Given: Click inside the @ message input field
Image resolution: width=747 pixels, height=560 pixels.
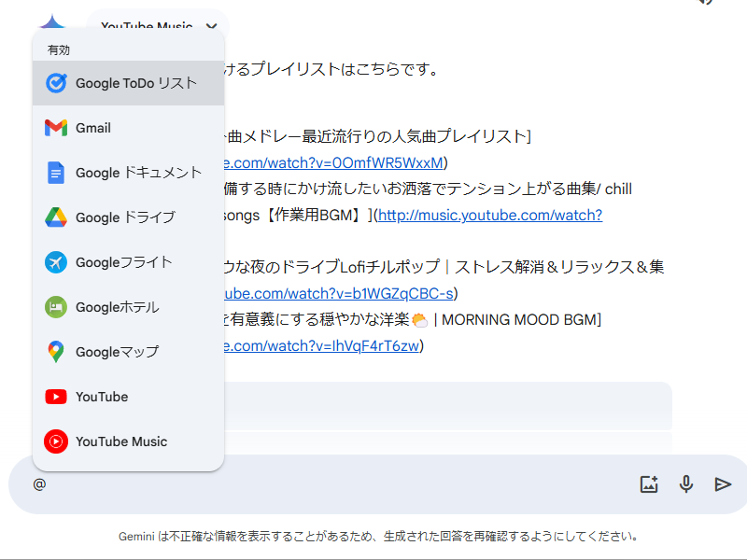Looking at the screenshot, I should tap(327, 486).
